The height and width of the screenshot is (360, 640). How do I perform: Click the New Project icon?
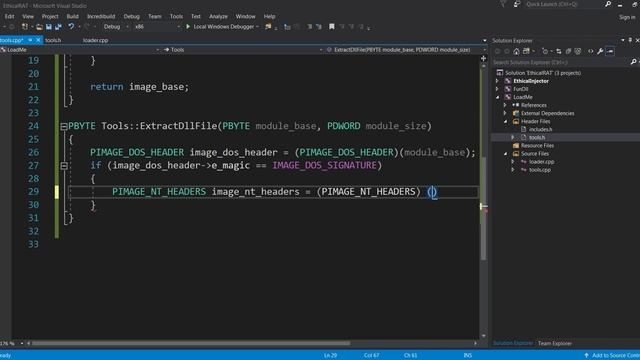[x=25, y=27]
